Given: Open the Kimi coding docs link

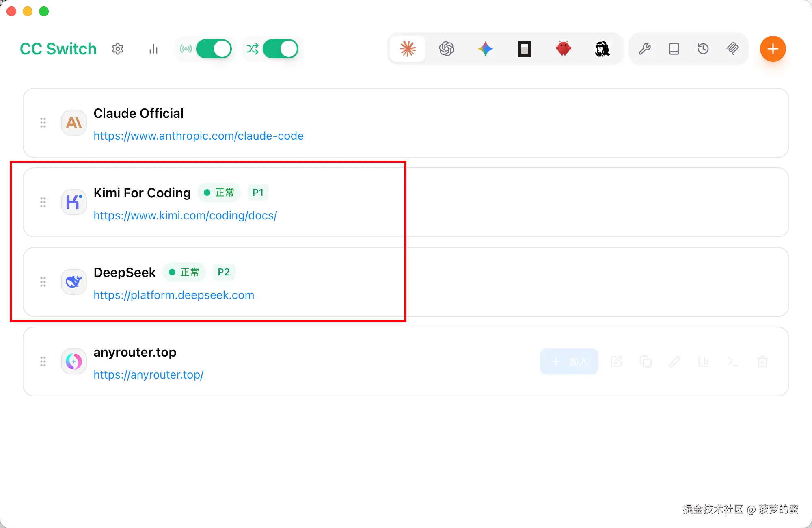Looking at the screenshot, I should [x=185, y=215].
